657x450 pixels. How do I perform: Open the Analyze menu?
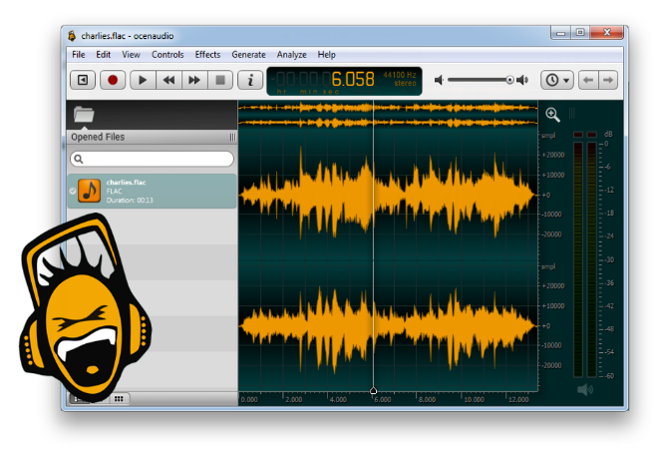291,55
